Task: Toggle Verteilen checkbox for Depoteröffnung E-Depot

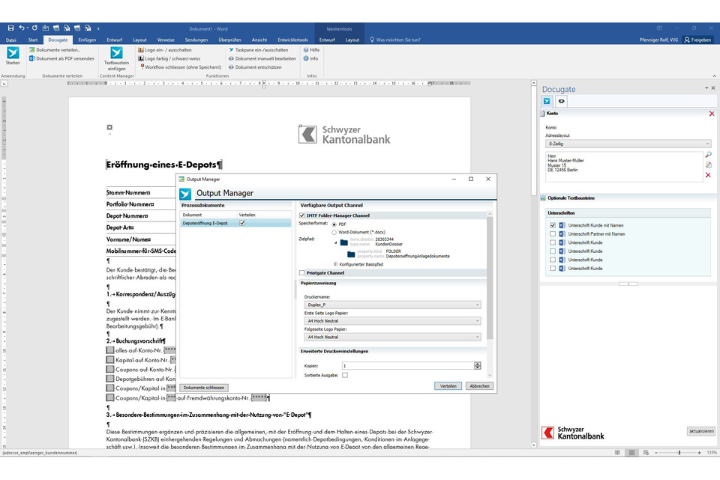Action: click(x=242, y=223)
